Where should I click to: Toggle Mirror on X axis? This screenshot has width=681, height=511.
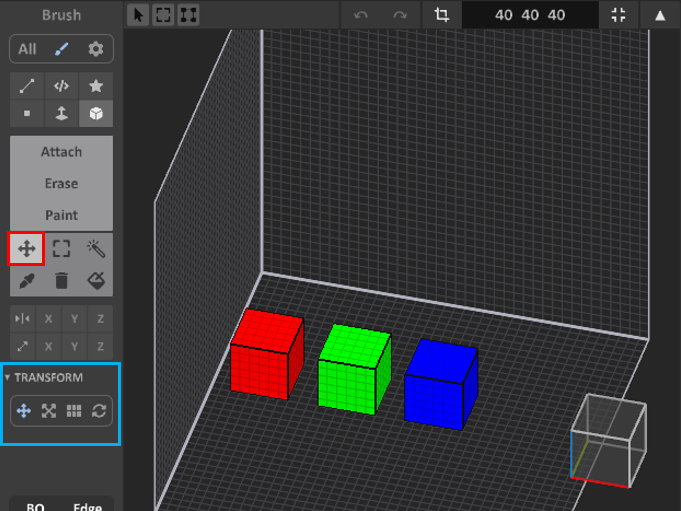tap(48, 319)
